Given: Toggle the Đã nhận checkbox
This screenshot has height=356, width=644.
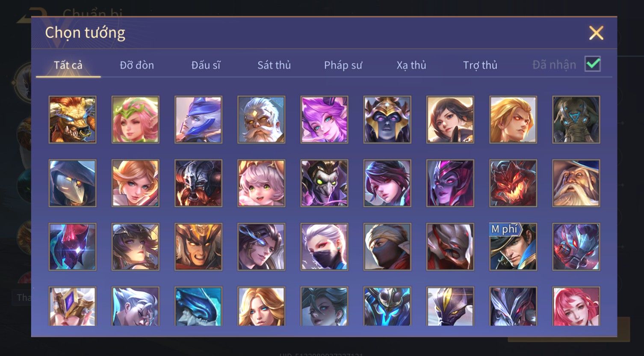Looking at the screenshot, I should [x=593, y=64].
